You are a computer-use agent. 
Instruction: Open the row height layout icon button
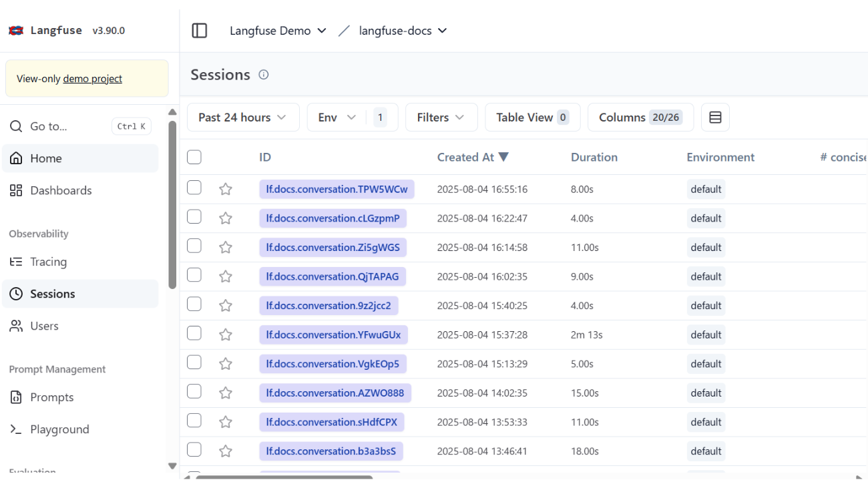coord(715,117)
